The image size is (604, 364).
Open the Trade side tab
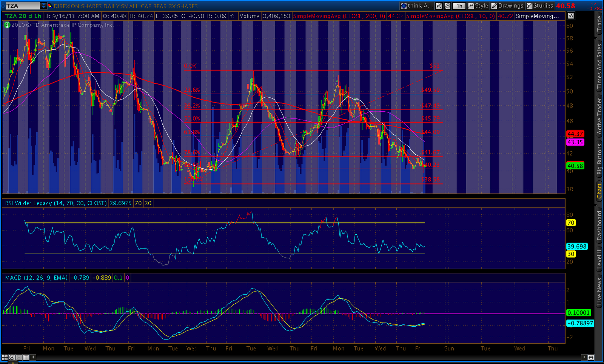(x=599, y=24)
